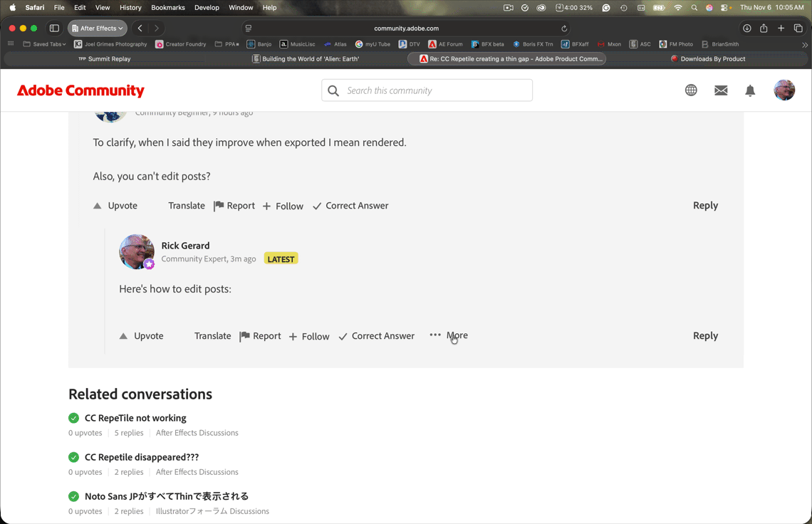This screenshot has height=524, width=812.
Task: Click the Safari share icon
Action: 764,28
